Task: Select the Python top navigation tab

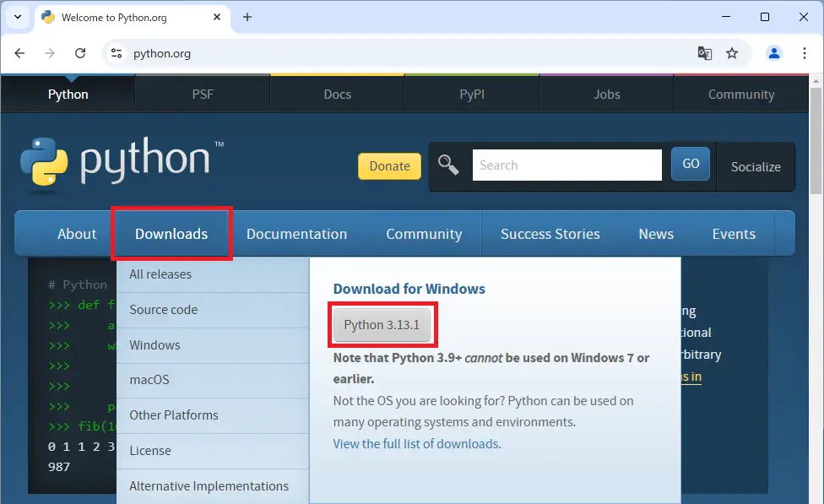Action: pos(68,94)
